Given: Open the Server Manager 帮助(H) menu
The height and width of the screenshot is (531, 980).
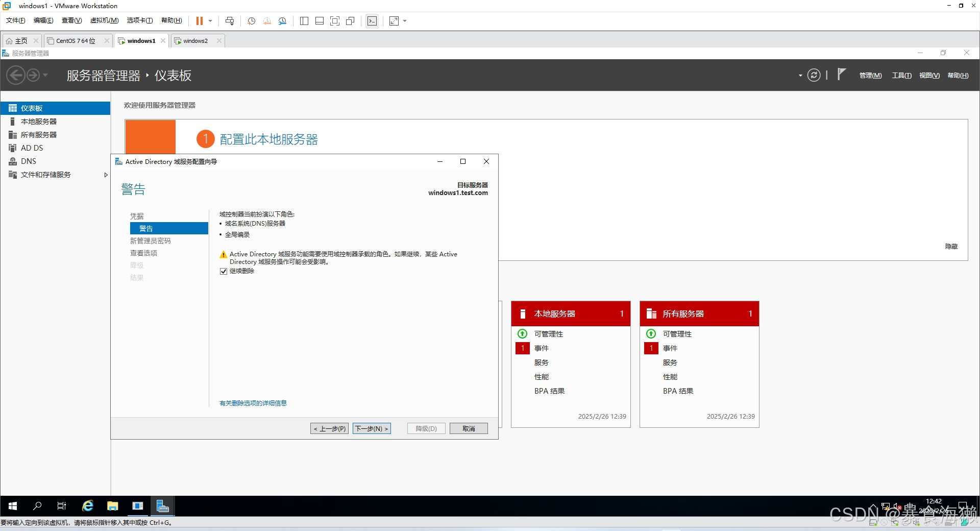Looking at the screenshot, I should (958, 76).
